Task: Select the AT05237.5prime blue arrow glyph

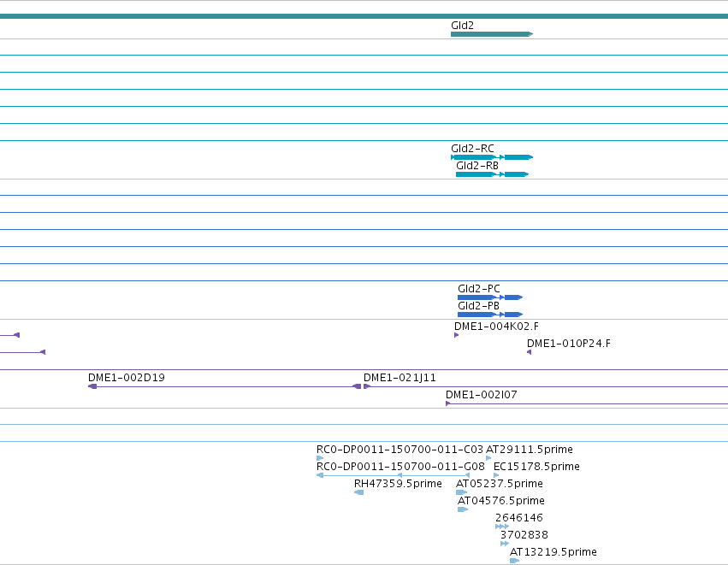Action: coord(461,492)
